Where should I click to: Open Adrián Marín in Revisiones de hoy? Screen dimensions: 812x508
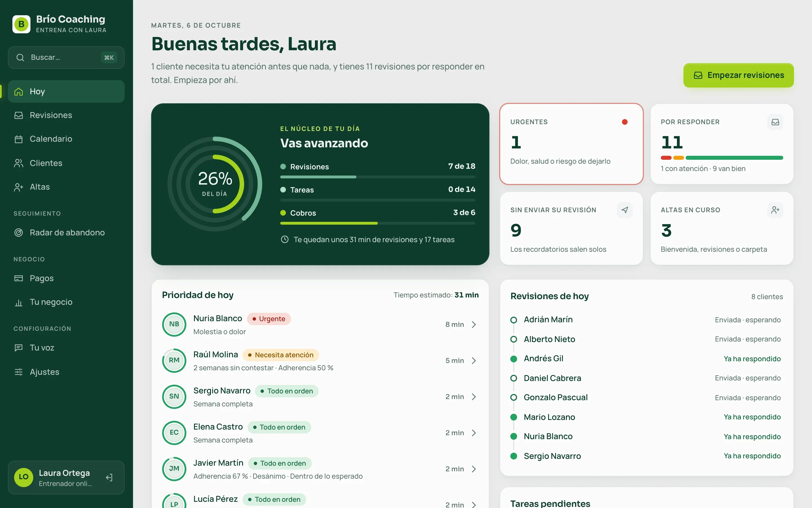click(x=646, y=320)
